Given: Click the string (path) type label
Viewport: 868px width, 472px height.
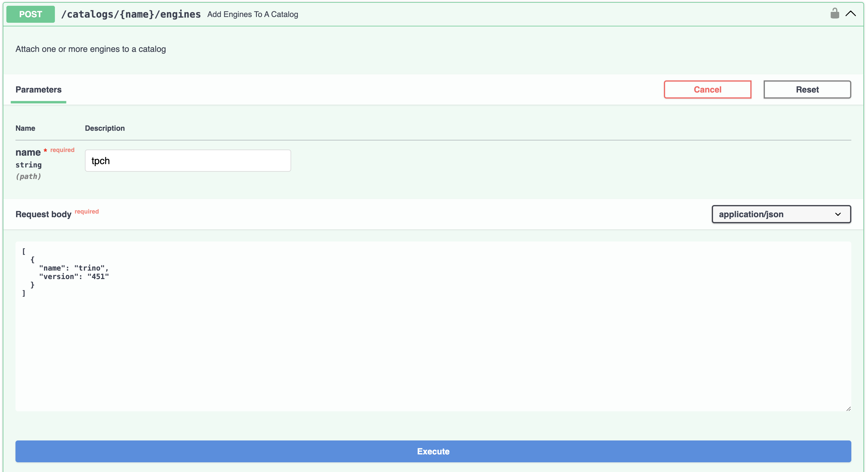Looking at the screenshot, I should tap(29, 171).
